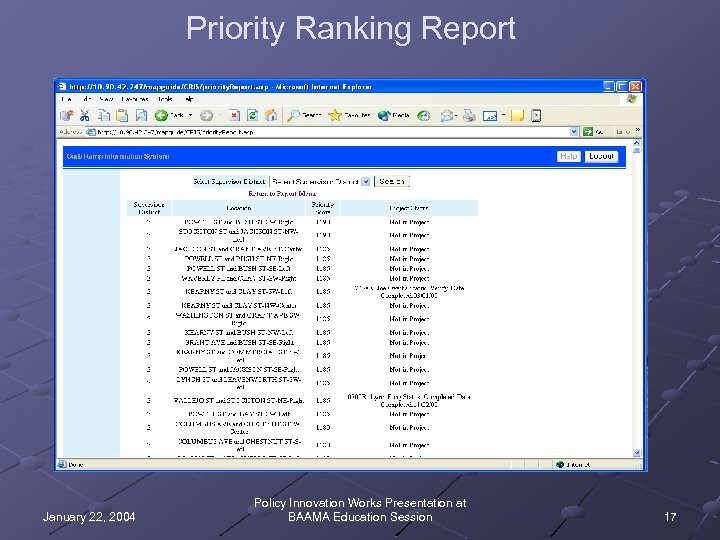The width and height of the screenshot is (720, 540).
Task: Expand the address bar dropdown
Action: point(574,132)
